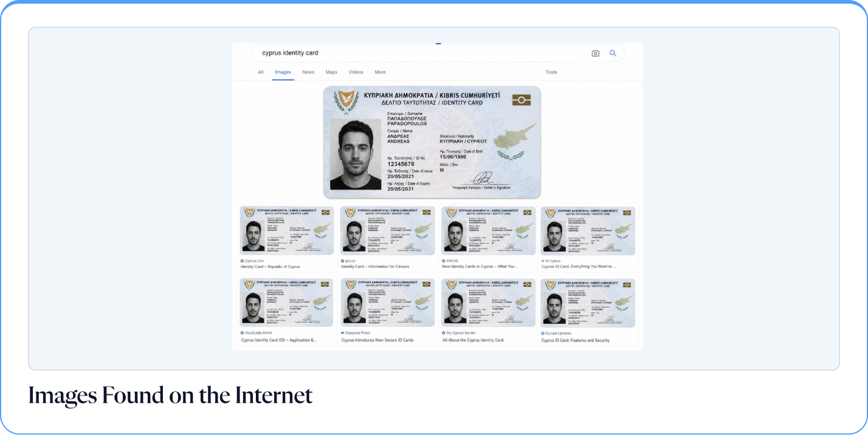Open the Diaspora Press result thumbnail
Viewport: 868px width, 435px height.
388,303
